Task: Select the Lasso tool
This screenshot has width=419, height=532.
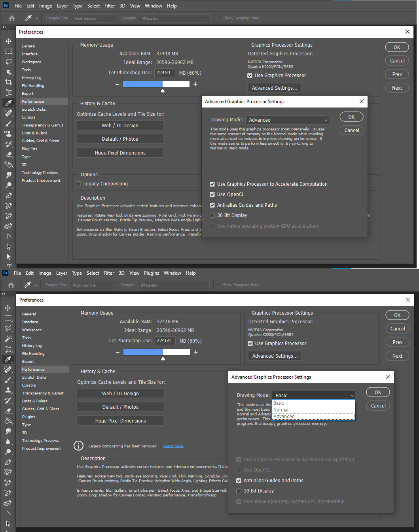Action: click(8, 62)
